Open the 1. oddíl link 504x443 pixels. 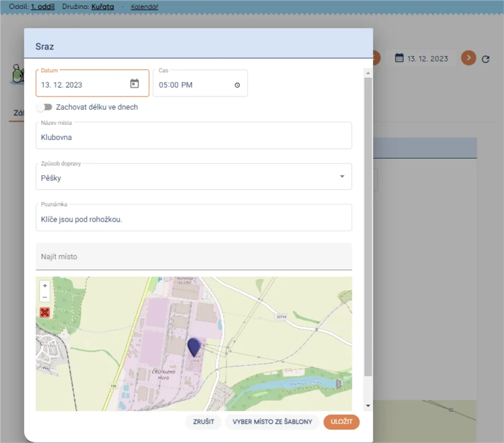pyautogui.click(x=43, y=6)
